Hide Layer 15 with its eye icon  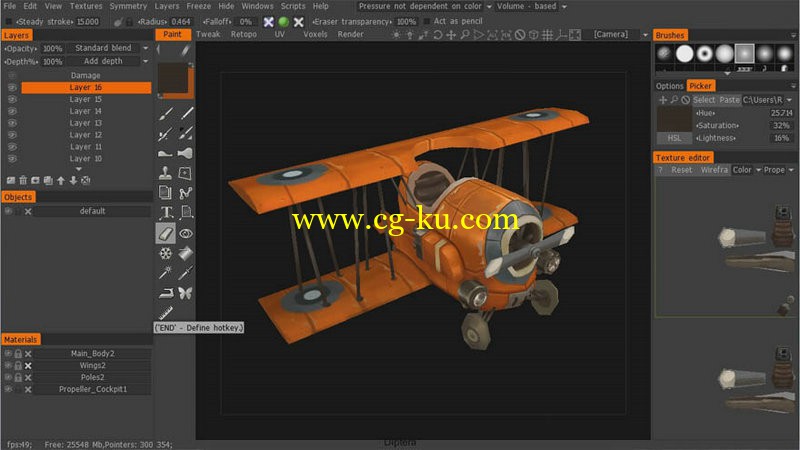tap(12, 99)
